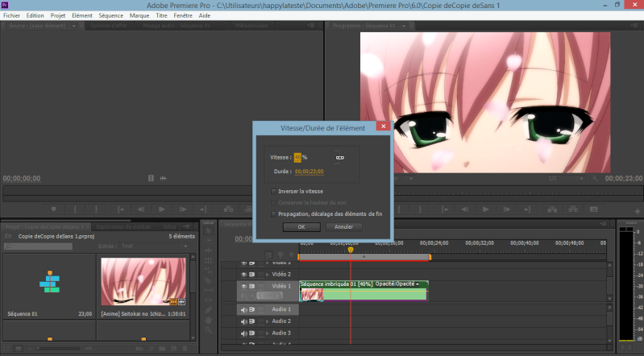Open Programme Séquence 01 dropdown arrow

coord(404,26)
